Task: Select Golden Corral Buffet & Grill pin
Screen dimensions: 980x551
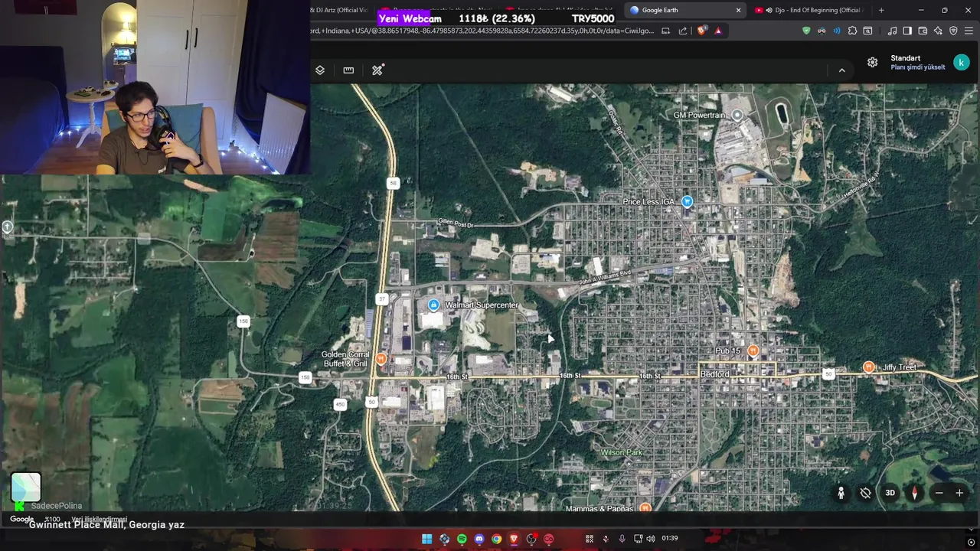Action: (x=381, y=358)
